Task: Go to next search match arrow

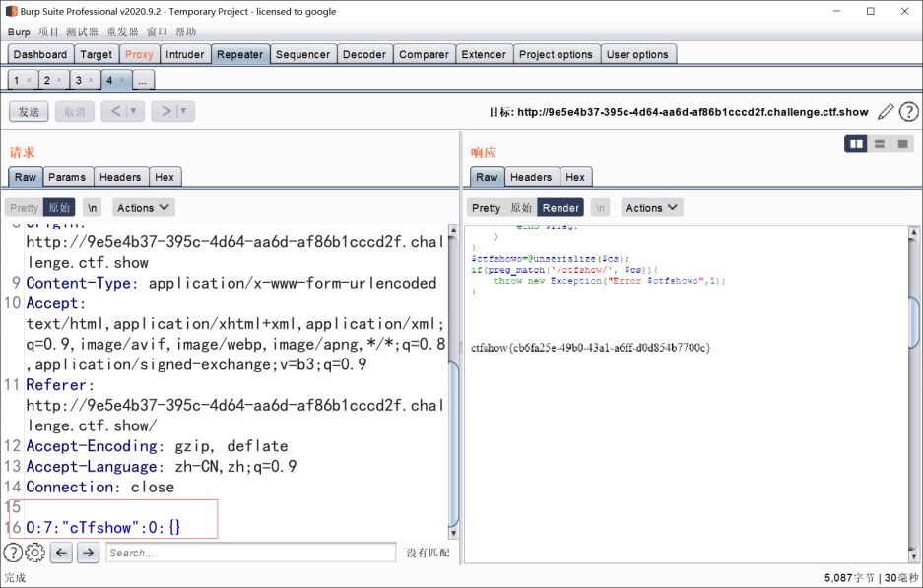Action: (88, 553)
